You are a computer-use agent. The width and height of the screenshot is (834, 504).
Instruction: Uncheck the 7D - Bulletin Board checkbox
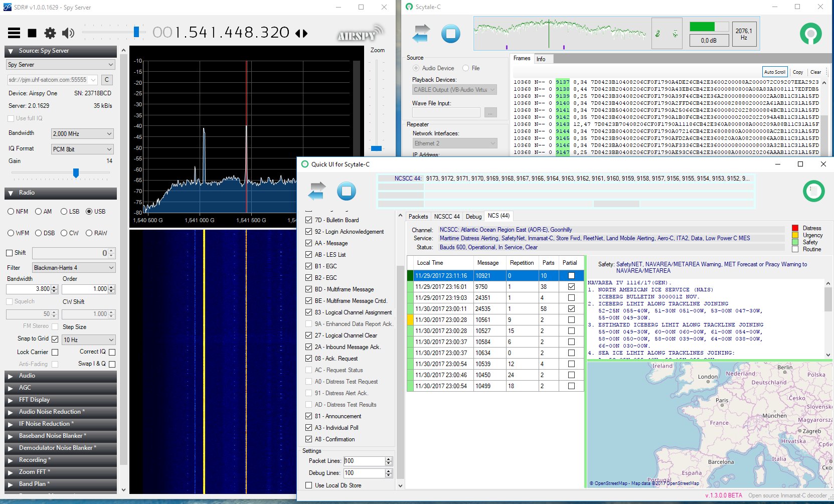point(309,220)
